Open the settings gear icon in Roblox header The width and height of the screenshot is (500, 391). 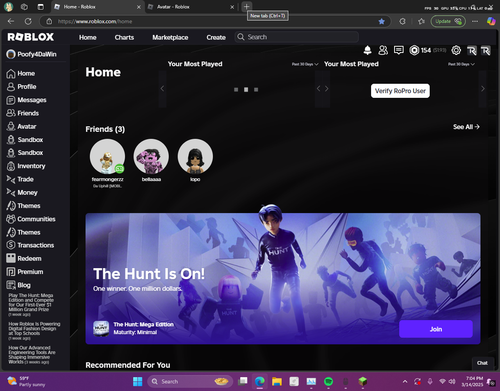point(456,50)
